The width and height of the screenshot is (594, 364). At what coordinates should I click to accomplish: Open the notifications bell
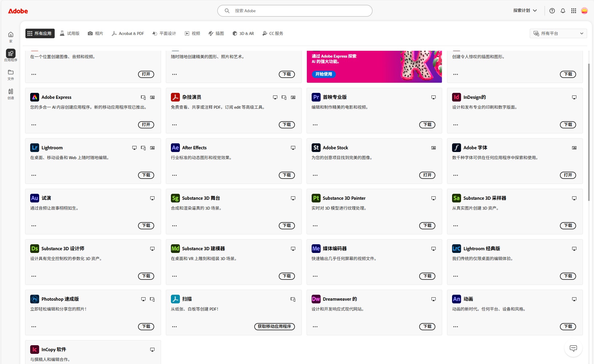coord(563,11)
